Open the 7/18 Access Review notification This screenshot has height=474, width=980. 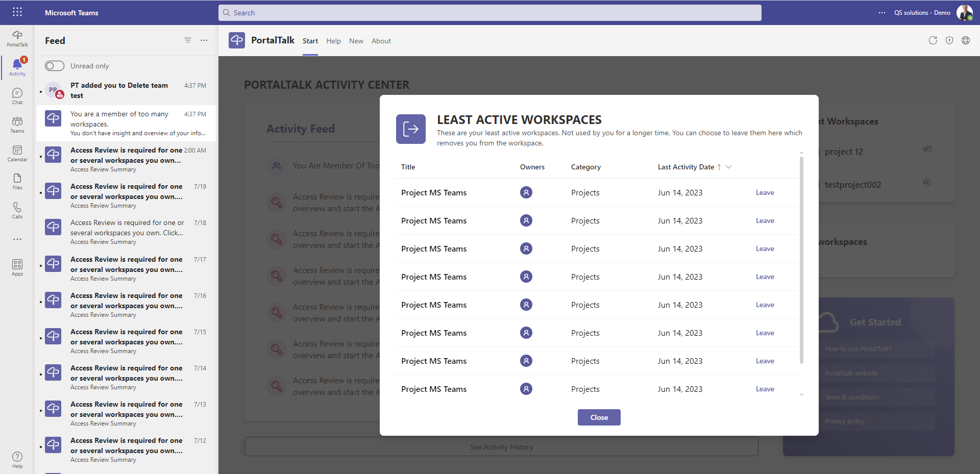point(127,232)
